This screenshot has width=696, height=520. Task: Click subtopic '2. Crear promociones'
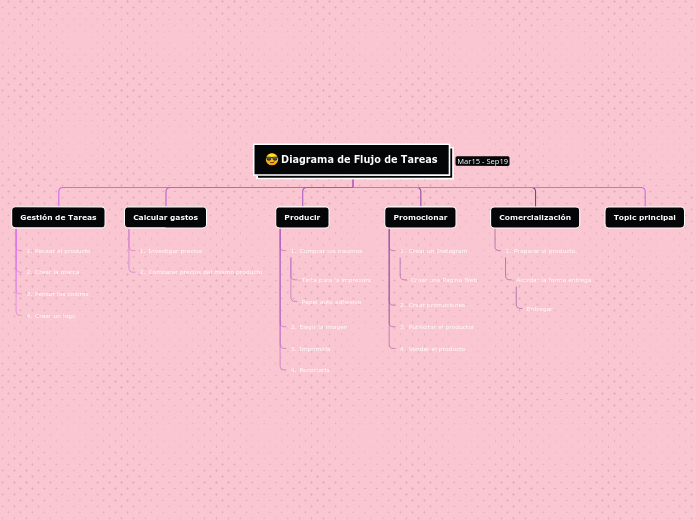click(x=432, y=305)
